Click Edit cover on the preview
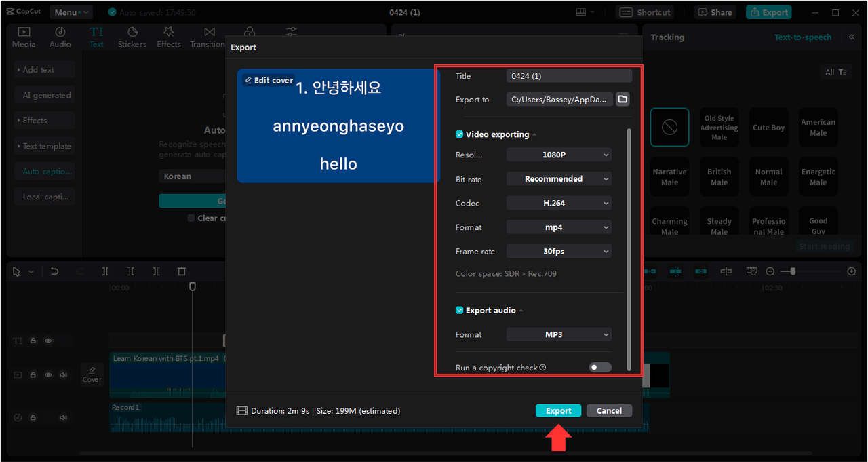868x462 pixels. pos(269,80)
